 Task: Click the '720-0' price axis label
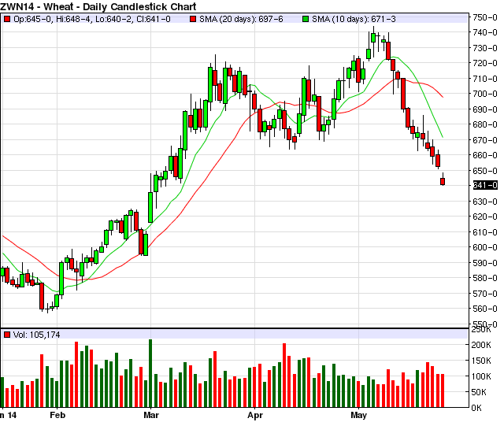coord(485,63)
